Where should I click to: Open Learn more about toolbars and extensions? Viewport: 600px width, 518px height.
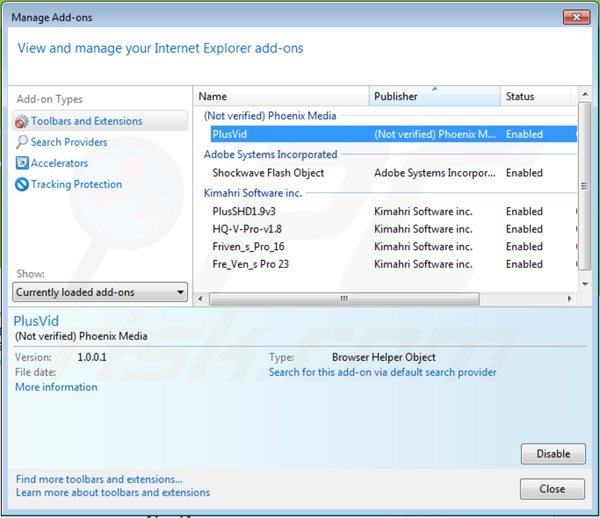[x=113, y=492]
